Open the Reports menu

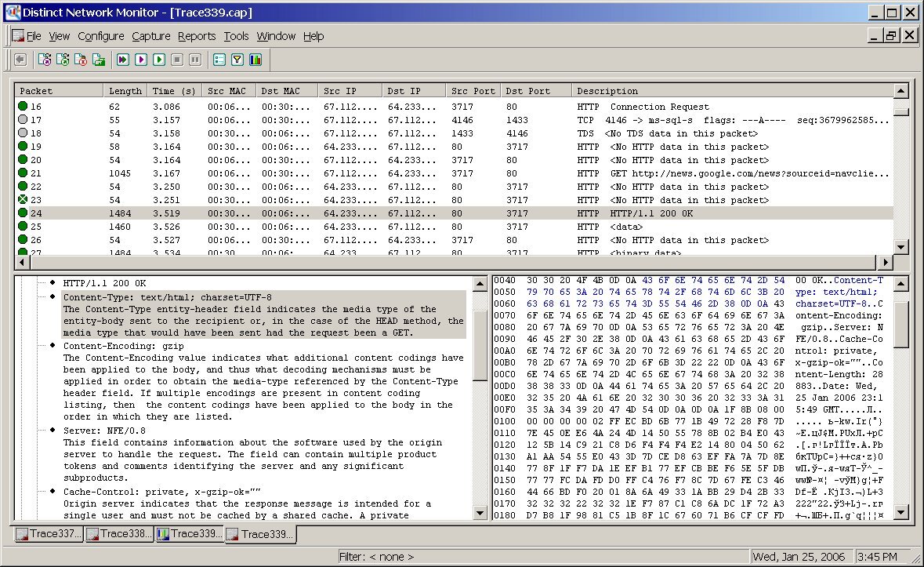coord(196,36)
